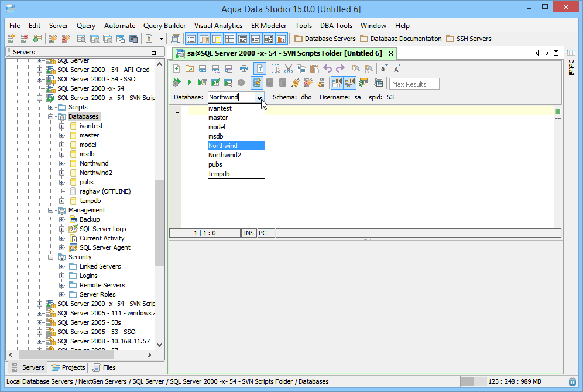Click the Undo arrow icon
This screenshot has width=583, height=392.
click(x=328, y=68)
